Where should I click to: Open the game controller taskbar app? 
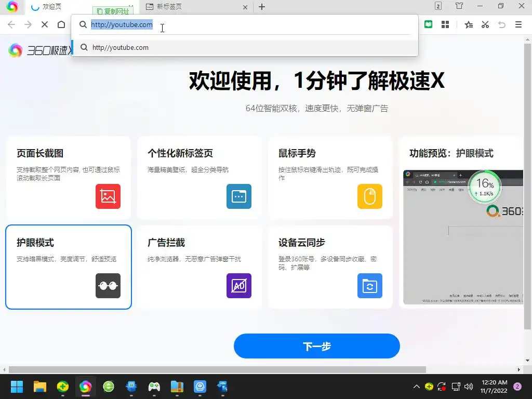point(154,387)
